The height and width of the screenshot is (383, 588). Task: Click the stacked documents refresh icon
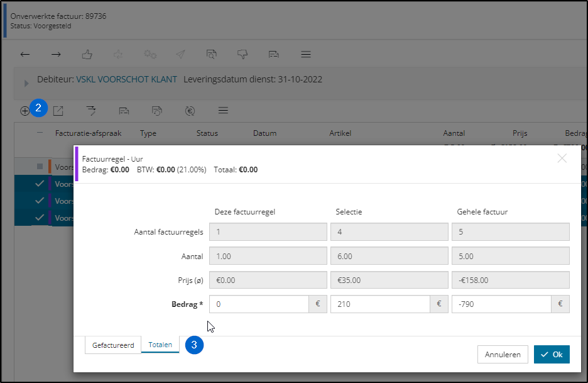point(157,111)
